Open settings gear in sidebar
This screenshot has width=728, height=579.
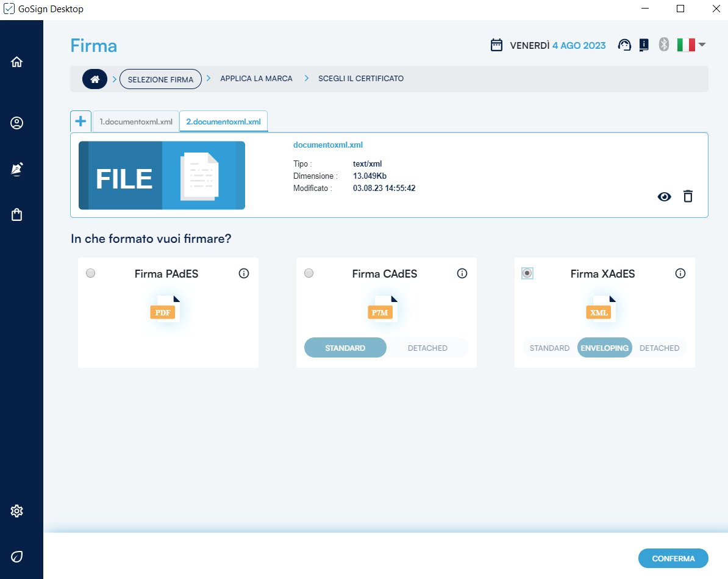tap(17, 511)
